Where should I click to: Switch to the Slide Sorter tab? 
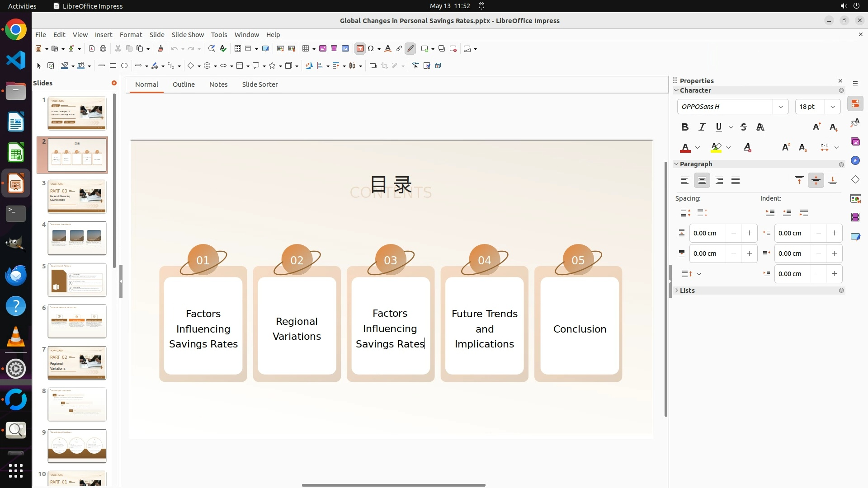pyautogui.click(x=259, y=84)
